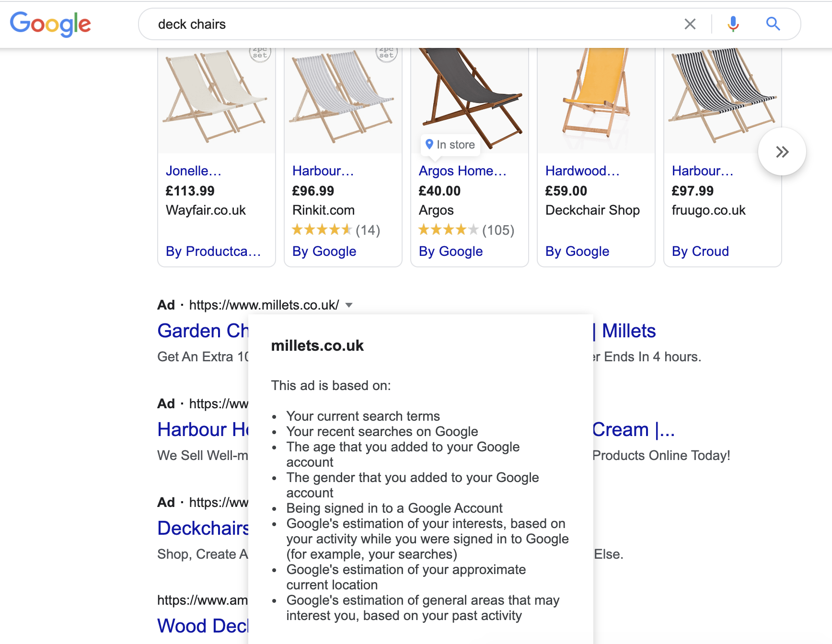832x644 pixels.
Task: Click the navy striped deck chairs image
Action: pos(722,96)
